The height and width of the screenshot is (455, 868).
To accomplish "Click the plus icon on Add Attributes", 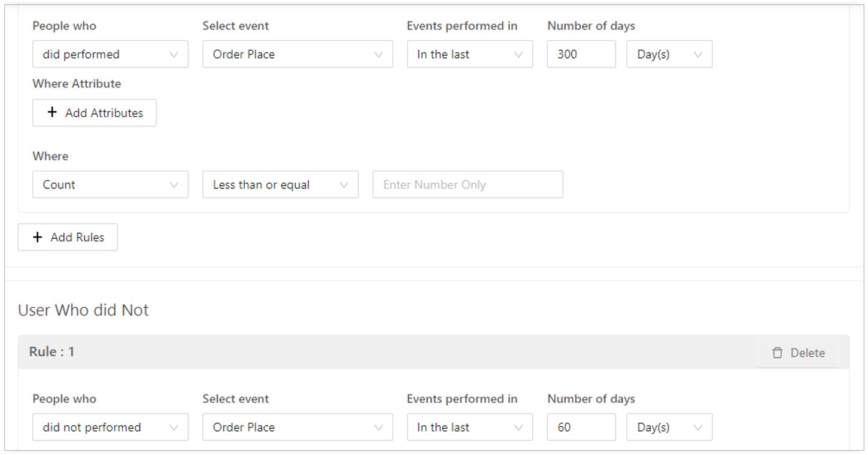I will (52, 113).
